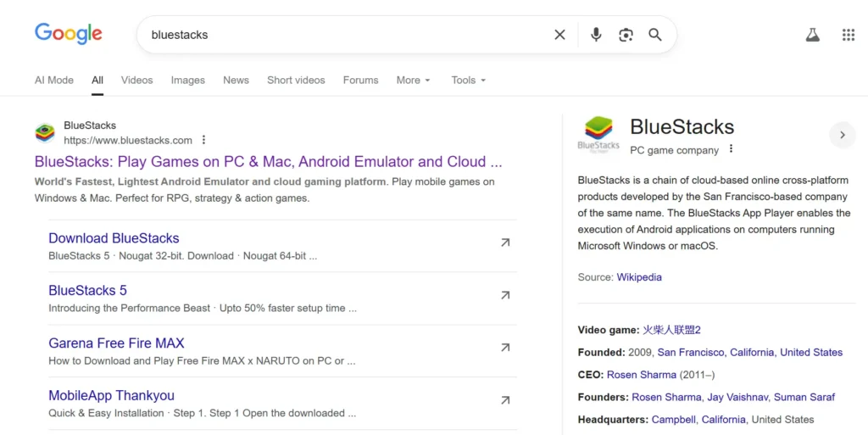Screen dimensions: 868x435
Task: Click the 'Founders:' label
Action: (603, 398)
